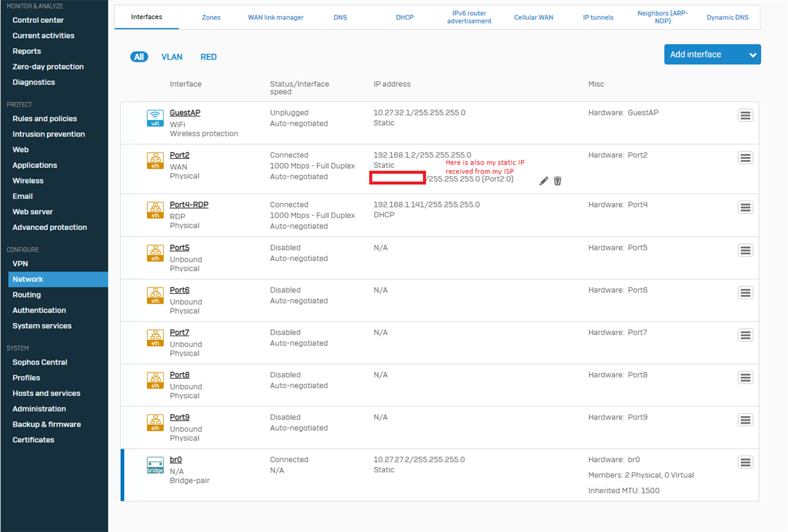Viewport: 788px width, 532px height.
Task: Open Current activities in sidebar
Action: coord(43,36)
